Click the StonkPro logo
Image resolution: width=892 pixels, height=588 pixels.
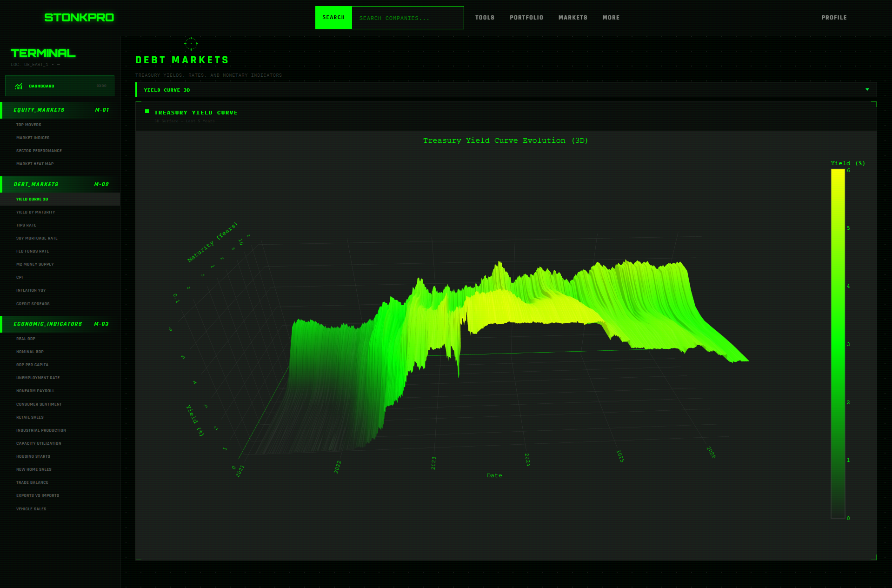79,18
